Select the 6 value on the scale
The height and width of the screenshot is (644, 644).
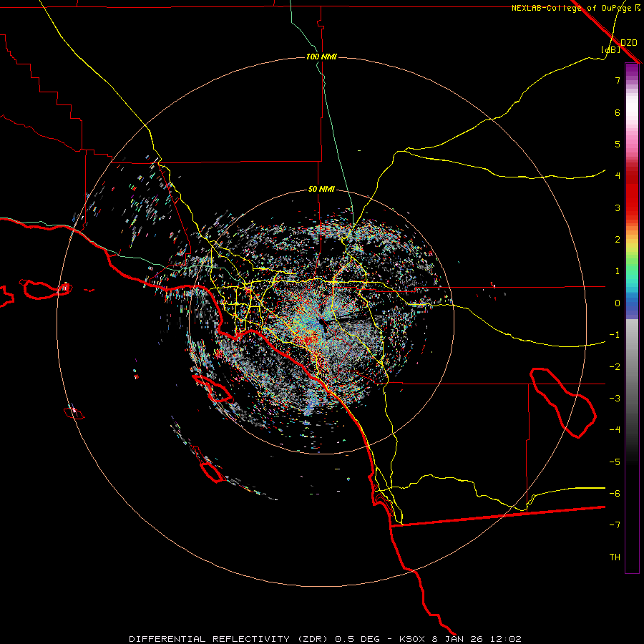618,112
